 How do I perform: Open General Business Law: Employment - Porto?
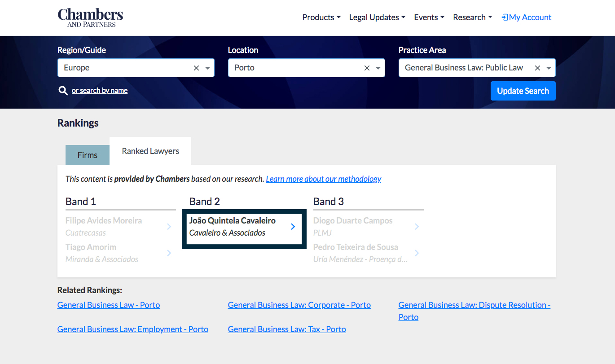click(x=133, y=329)
